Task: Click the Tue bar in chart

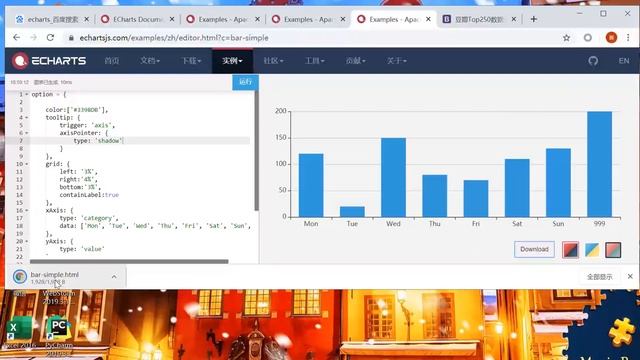Action: click(x=352, y=211)
